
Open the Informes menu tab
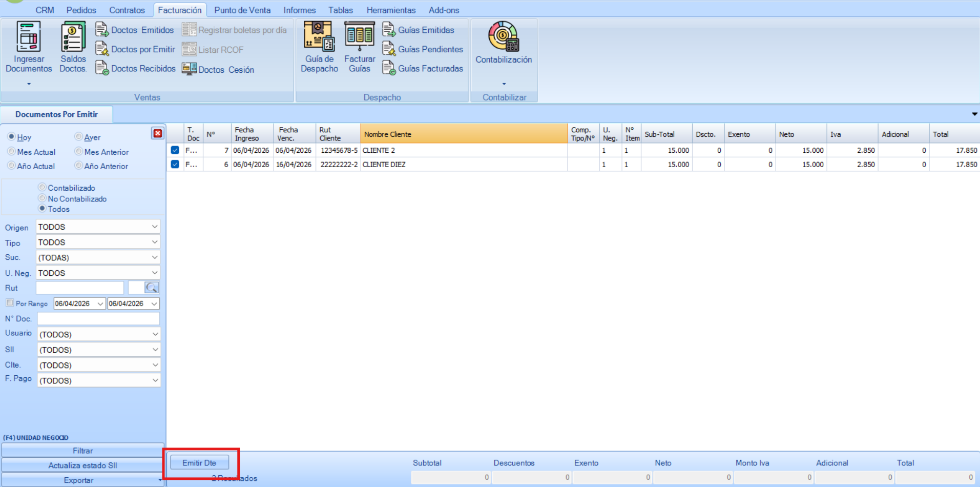299,10
